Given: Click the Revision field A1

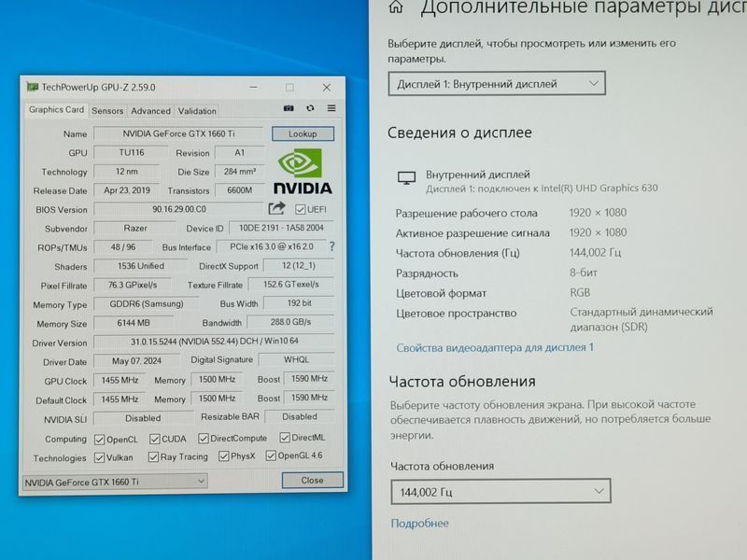Looking at the screenshot, I should (239, 152).
